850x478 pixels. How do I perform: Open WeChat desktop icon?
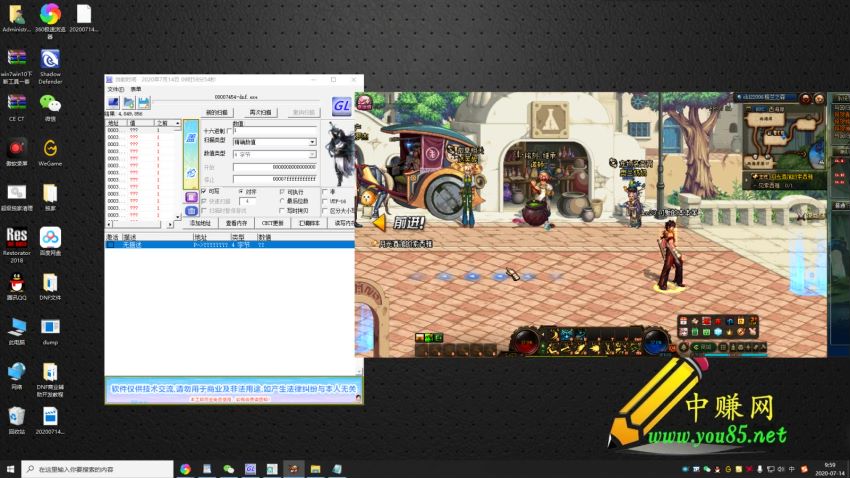(50, 108)
